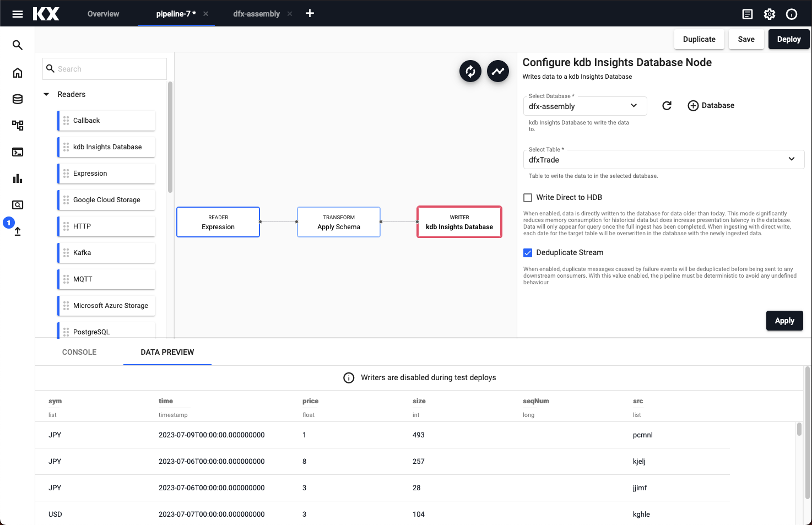Click drag handle of Kafka reader

point(66,253)
